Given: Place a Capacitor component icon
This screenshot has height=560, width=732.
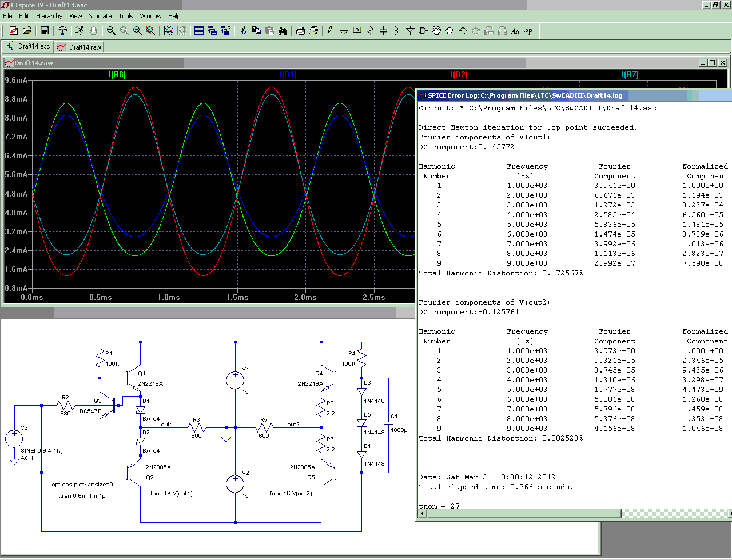Looking at the screenshot, I should 384,31.
